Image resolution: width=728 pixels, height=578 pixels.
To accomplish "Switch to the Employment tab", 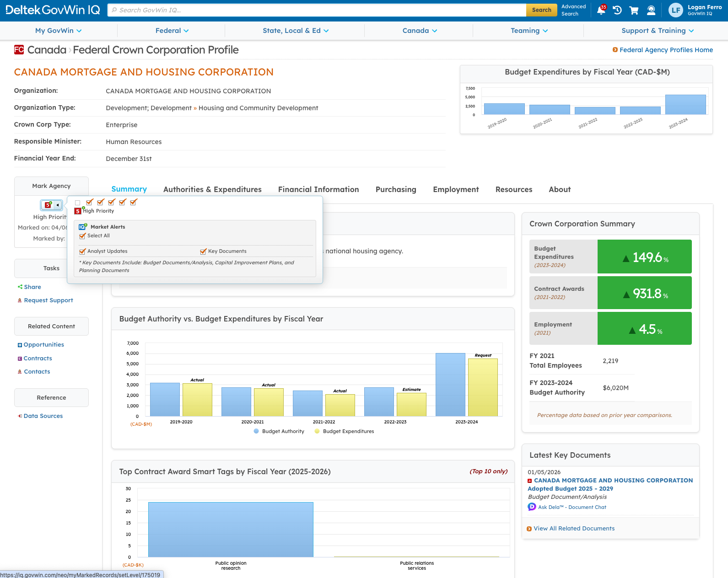I will (456, 189).
